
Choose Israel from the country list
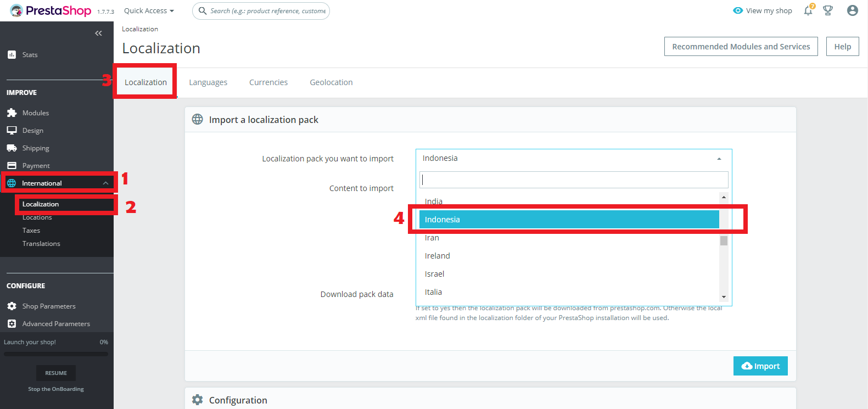569,274
